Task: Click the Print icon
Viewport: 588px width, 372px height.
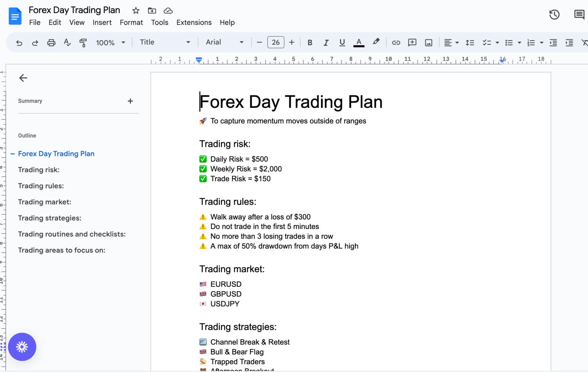Action: click(x=51, y=43)
